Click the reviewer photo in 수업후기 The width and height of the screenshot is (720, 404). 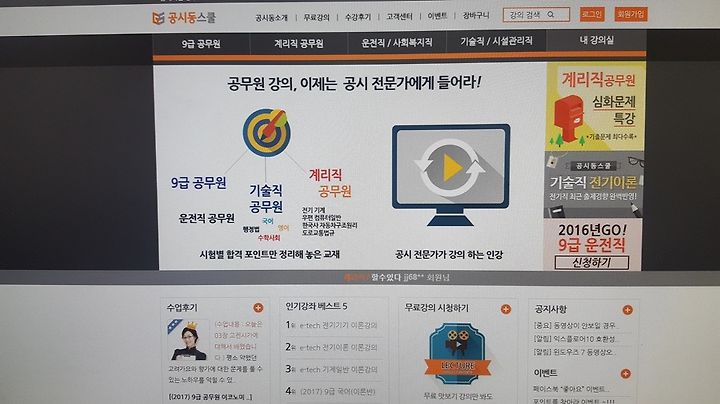click(x=187, y=340)
